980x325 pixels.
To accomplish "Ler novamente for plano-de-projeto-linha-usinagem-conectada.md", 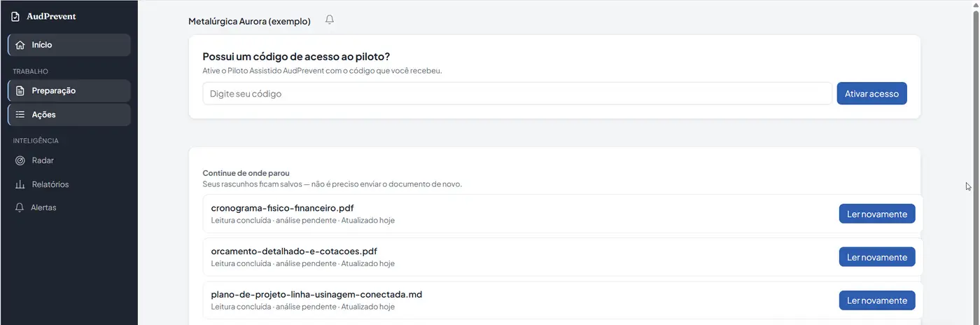I will 877,300.
